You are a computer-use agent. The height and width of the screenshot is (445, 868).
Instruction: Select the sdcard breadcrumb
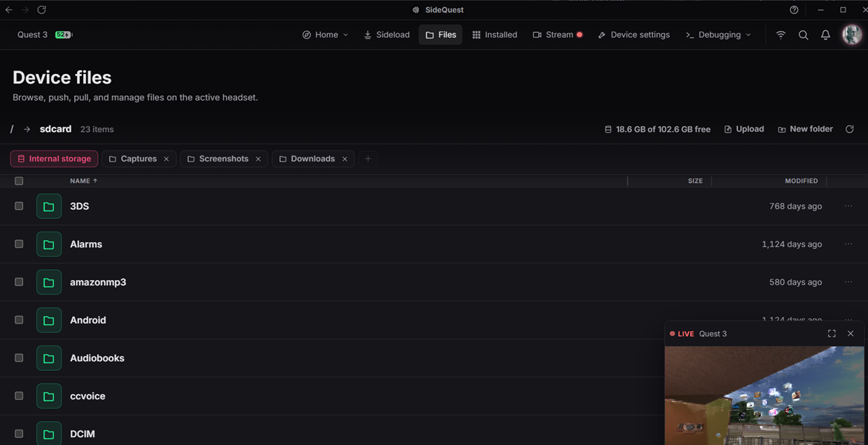click(x=55, y=129)
